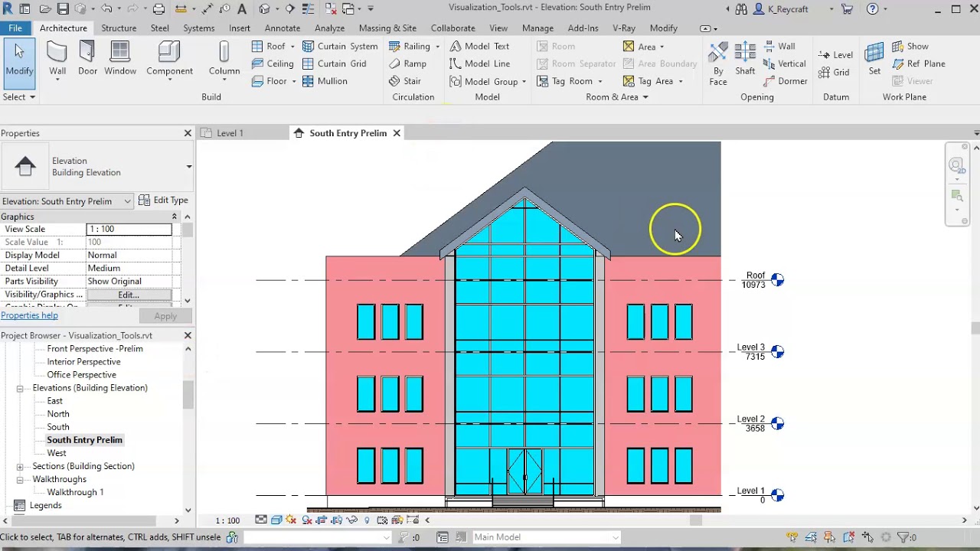Click the Print icon in quick access toolbar

[158, 9]
